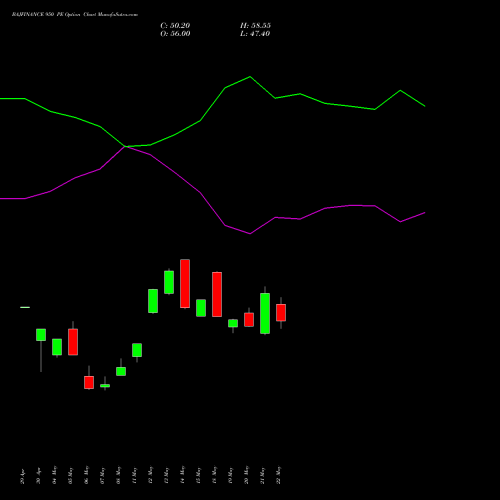Select the 21 May date label
The width and height of the screenshot is (500, 500).
pyautogui.click(x=262, y=475)
